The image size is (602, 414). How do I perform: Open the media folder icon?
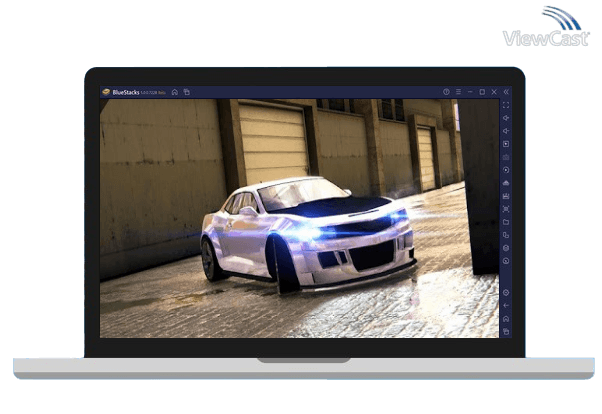click(x=506, y=222)
